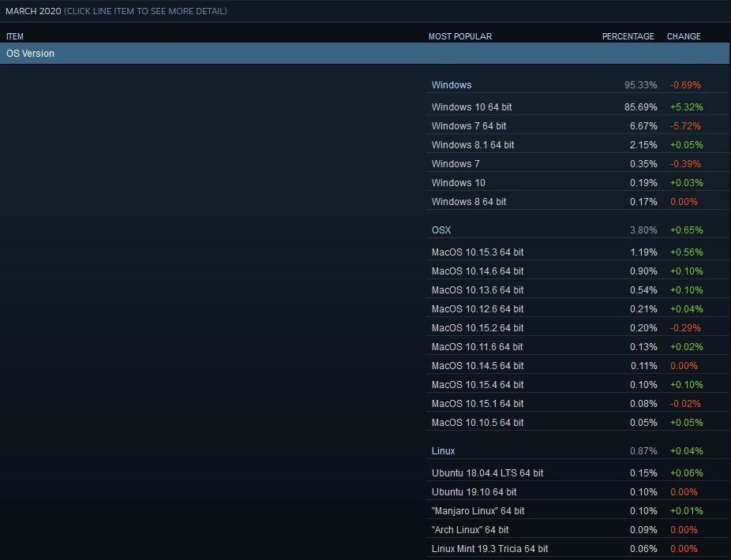Click the ITEM column header
Screen dimensions: 731x560
click(x=14, y=36)
